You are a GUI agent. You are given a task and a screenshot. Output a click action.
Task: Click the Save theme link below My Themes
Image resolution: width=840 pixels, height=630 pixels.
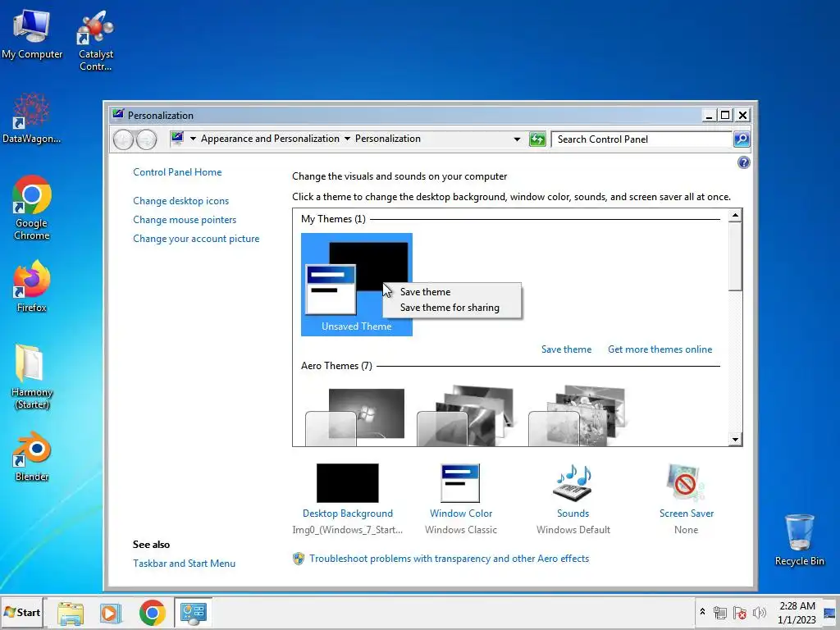(x=566, y=349)
